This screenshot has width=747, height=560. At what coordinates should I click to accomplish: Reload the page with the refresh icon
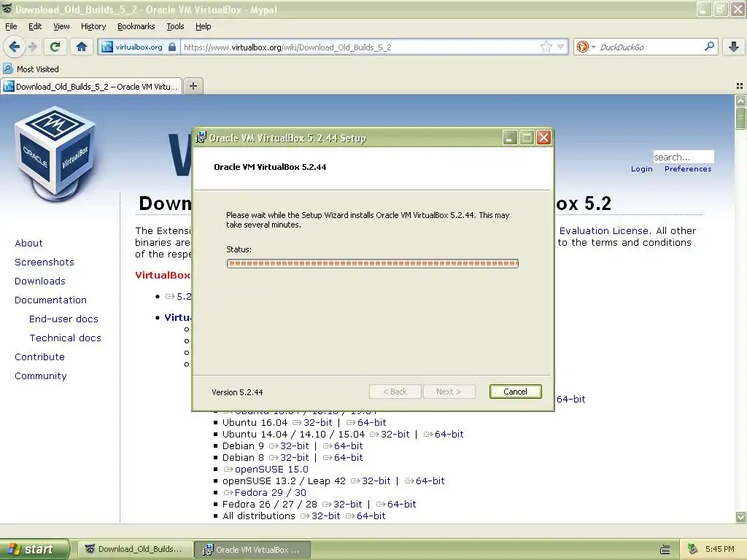55,47
